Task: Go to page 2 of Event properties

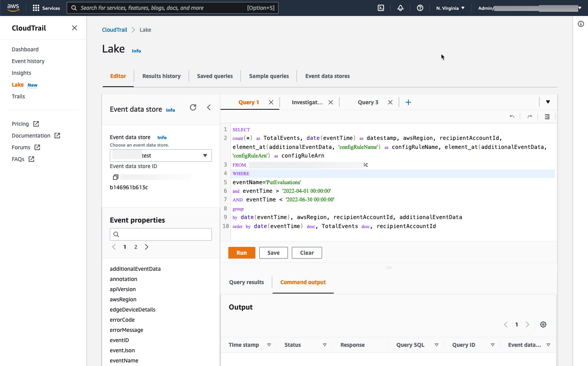Action: click(x=135, y=247)
